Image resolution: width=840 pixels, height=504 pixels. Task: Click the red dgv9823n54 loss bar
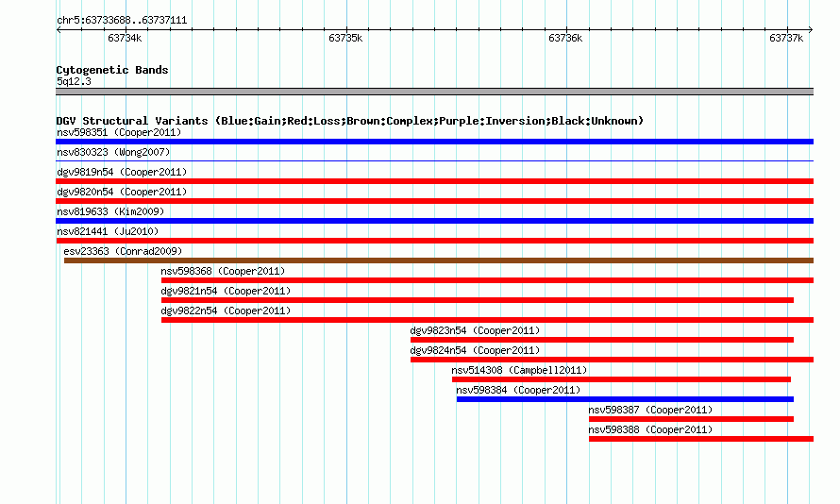coord(602,340)
